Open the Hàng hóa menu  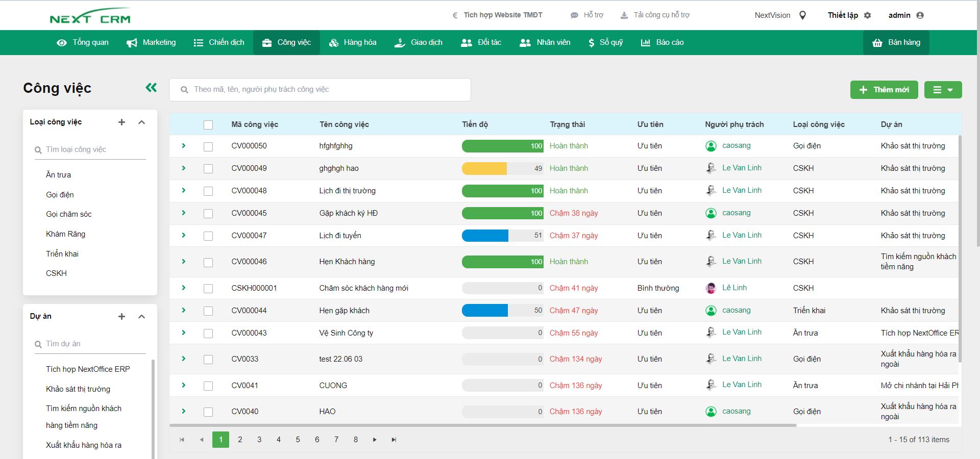click(x=353, y=42)
